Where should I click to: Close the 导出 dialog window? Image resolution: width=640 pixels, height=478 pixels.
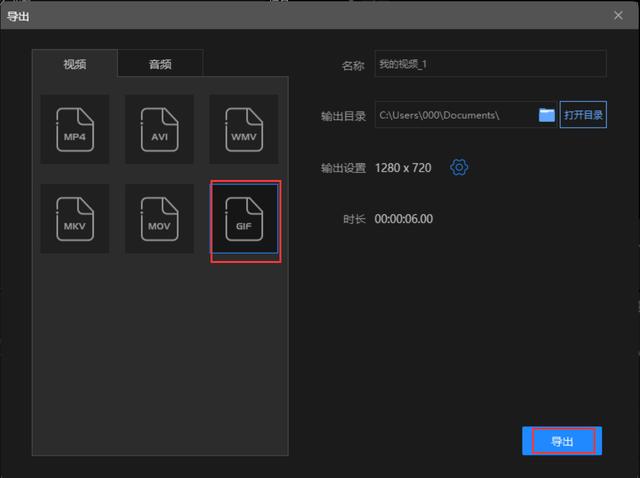(617, 14)
